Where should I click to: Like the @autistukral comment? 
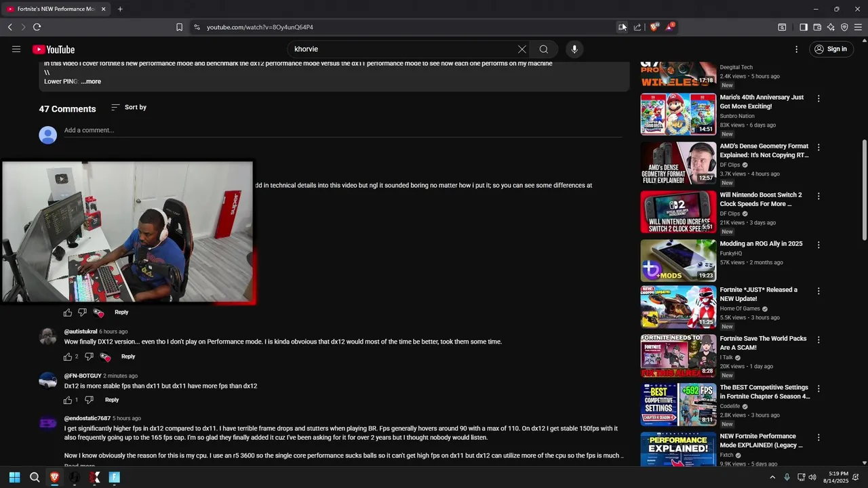(x=68, y=357)
